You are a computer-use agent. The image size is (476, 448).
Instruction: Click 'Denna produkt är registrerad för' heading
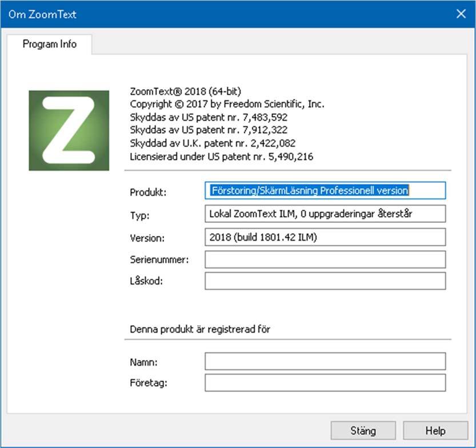click(x=200, y=329)
